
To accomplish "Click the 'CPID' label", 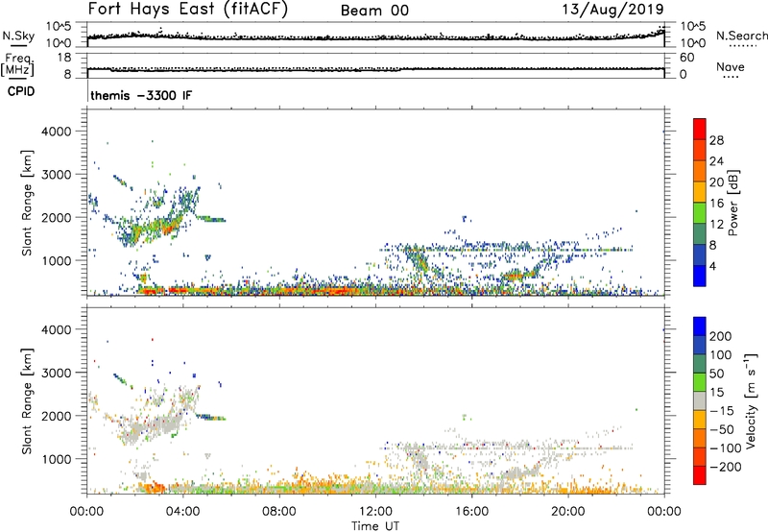I will coord(21,91).
